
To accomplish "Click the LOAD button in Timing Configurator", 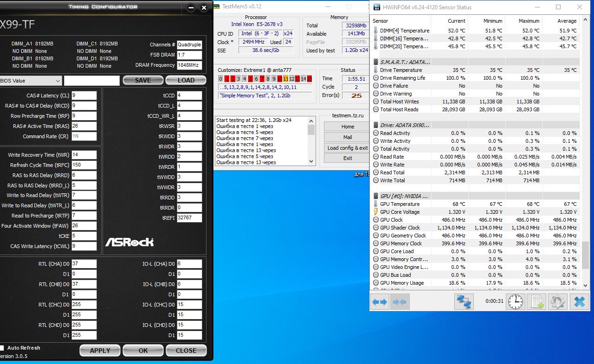I will [186, 80].
